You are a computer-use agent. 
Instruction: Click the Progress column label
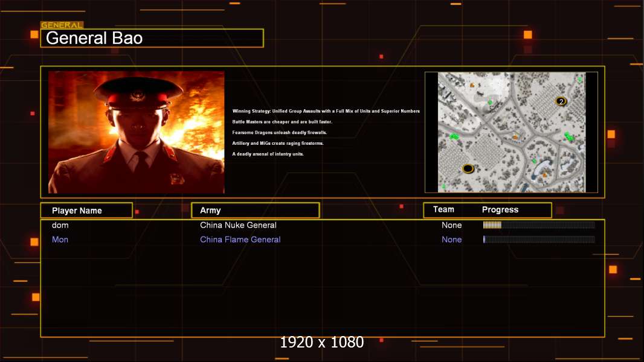500,210
